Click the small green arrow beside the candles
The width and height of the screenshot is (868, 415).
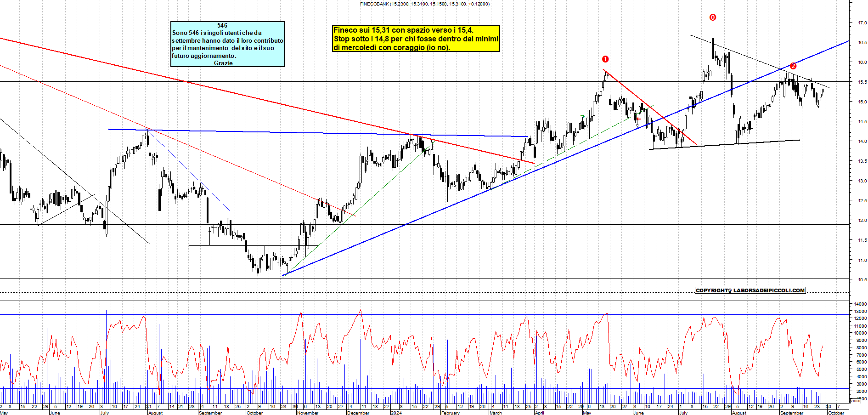pos(583,116)
